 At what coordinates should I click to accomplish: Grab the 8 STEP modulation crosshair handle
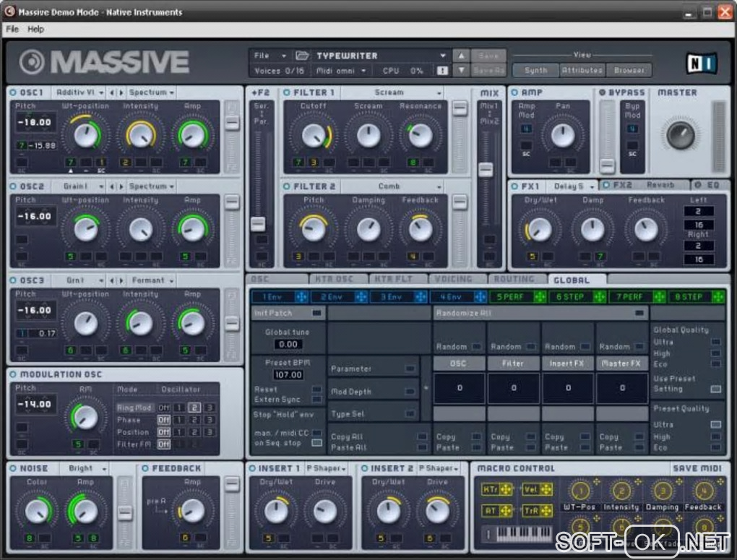point(717,297)
